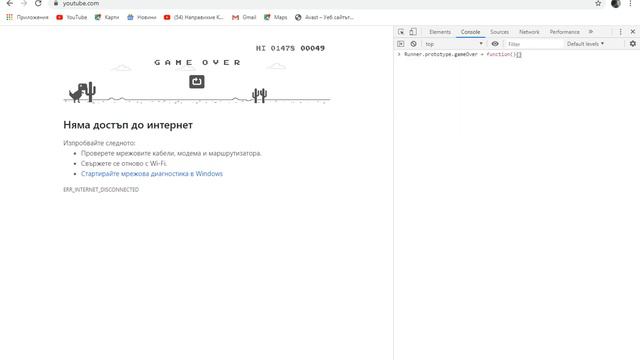Viewport: 640px width, 360px height.
Task: Open the (54) YouTube channel bookmark
Action: pyautogui.click(x=194, y=17)
